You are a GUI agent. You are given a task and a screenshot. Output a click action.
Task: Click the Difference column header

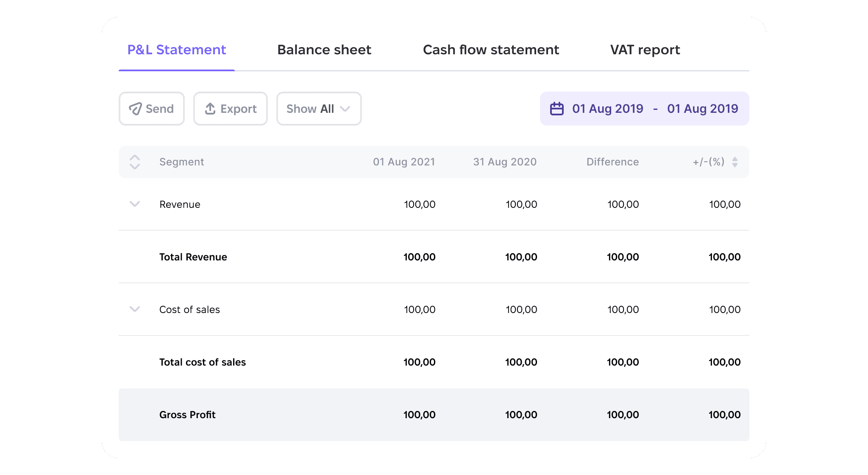[612, 162]
